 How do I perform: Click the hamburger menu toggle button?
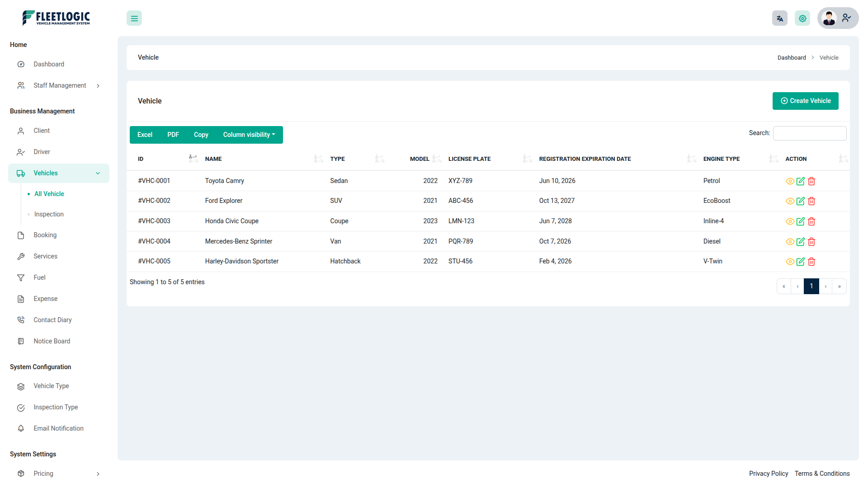point(134,19)
